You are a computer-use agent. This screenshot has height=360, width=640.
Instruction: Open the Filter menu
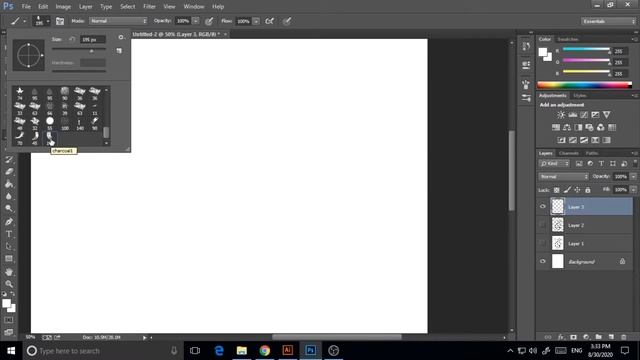pyautogui.click(x=149, y=7)
